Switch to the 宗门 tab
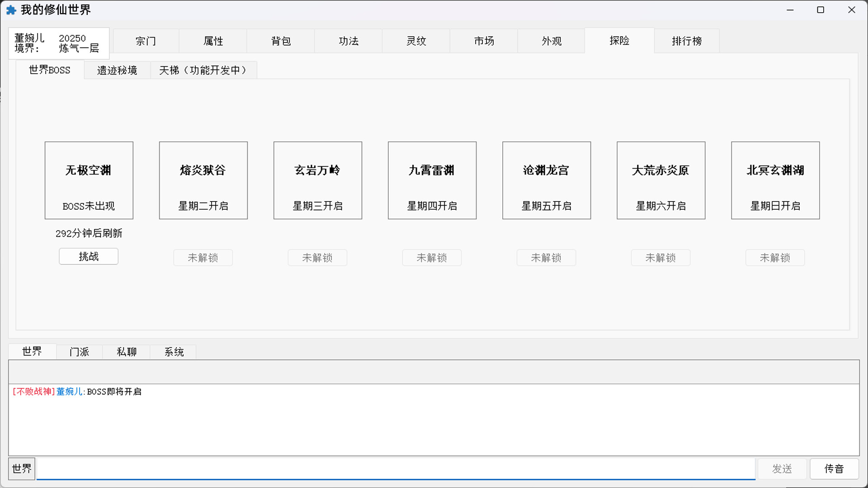The height and width of the screenshot is (488, 868). click(146, 41)
